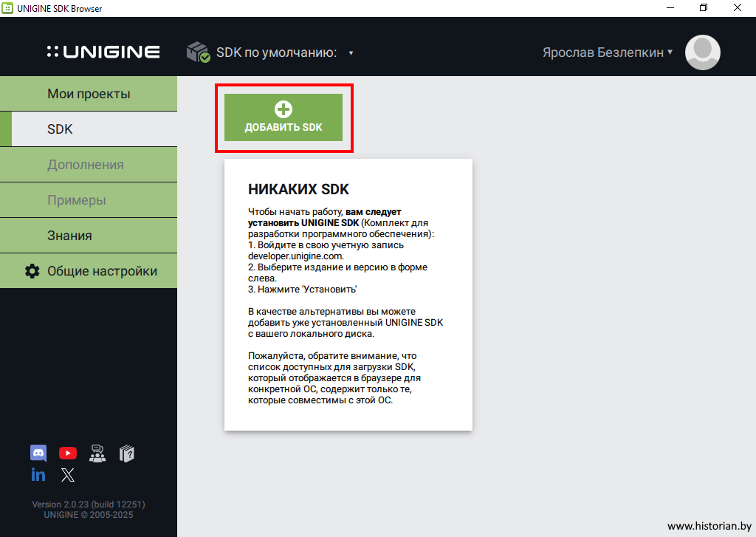Viewport: 756px width, 537px height.
Task: Open the Discord community icon
Action: (x=38, y=453)
